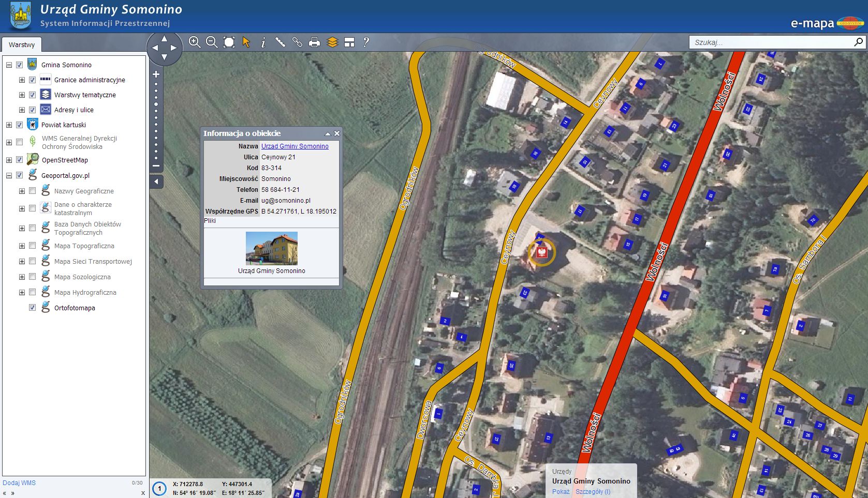Screen dimensions: 868x498
Task: Expand the Warstwy tematyczne node
Action: point(22,95)
